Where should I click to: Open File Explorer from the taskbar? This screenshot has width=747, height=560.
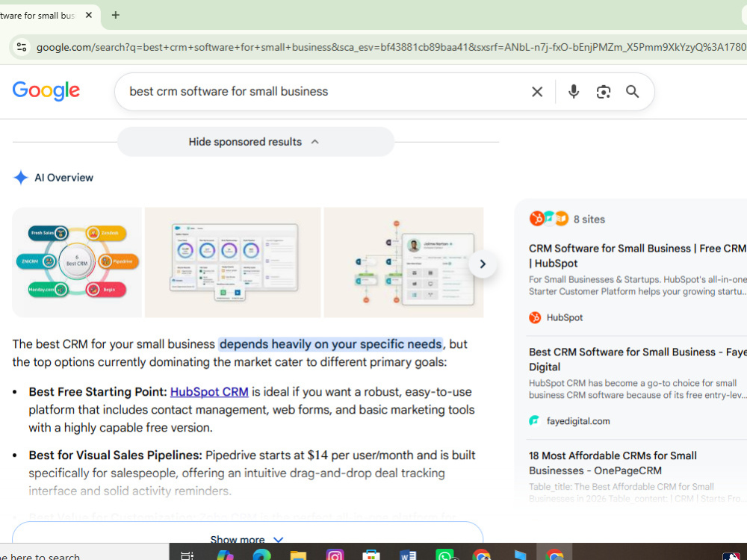point(298,556)
